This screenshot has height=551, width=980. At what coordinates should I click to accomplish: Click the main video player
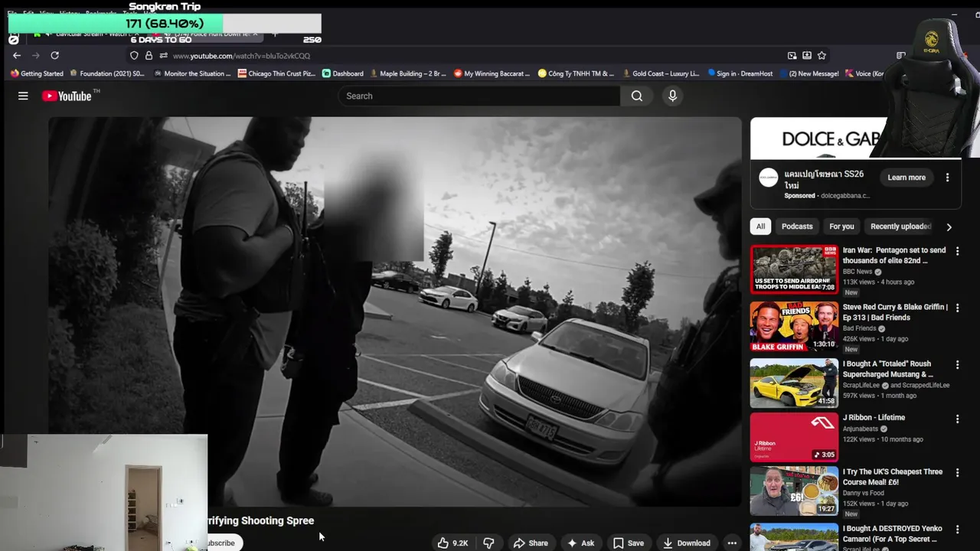pyautogui.click(x=395, y=311)
